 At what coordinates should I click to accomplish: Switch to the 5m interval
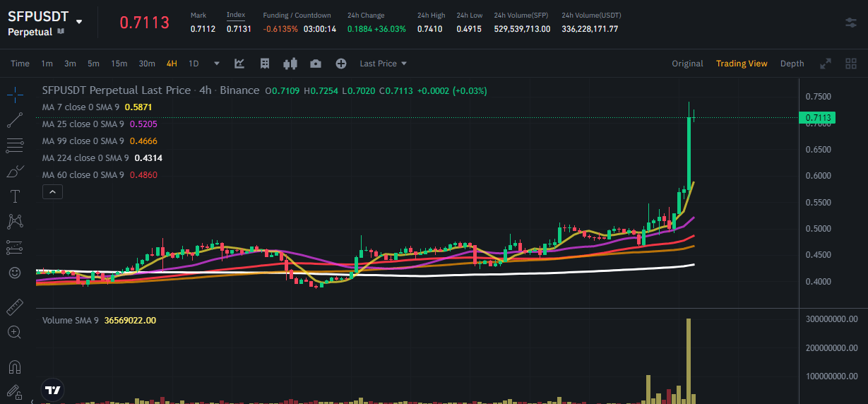pos(93,64)
